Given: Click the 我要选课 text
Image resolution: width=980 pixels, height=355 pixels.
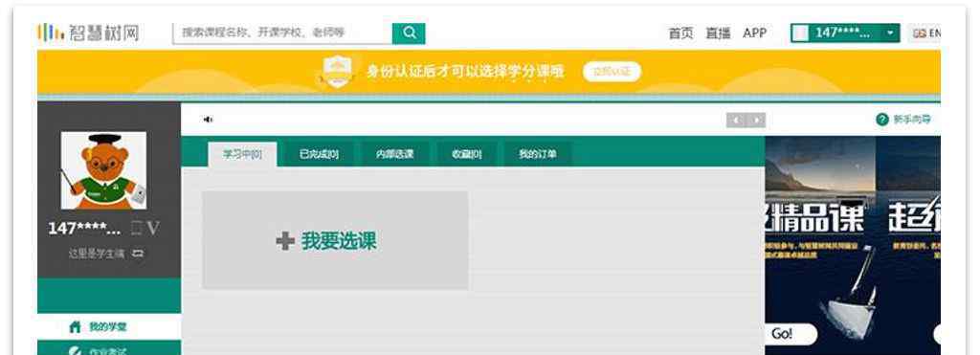Looking at the screenshot, I should coord(339,240).
